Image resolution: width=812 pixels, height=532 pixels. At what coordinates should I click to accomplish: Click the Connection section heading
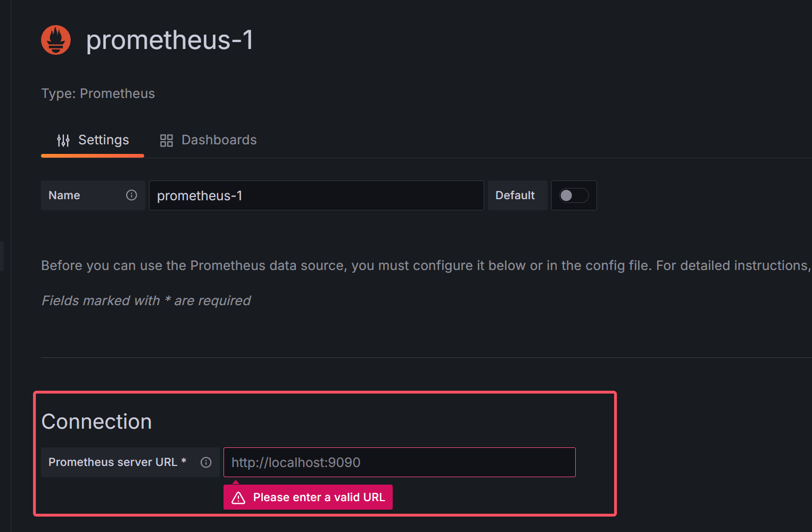click(x=97, y=422)
